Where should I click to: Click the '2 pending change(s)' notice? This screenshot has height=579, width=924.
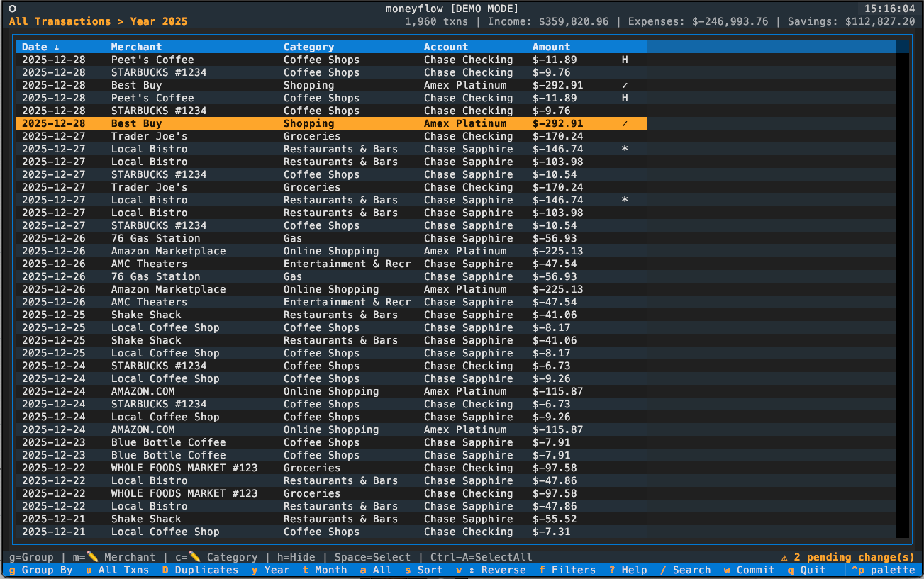855,557
